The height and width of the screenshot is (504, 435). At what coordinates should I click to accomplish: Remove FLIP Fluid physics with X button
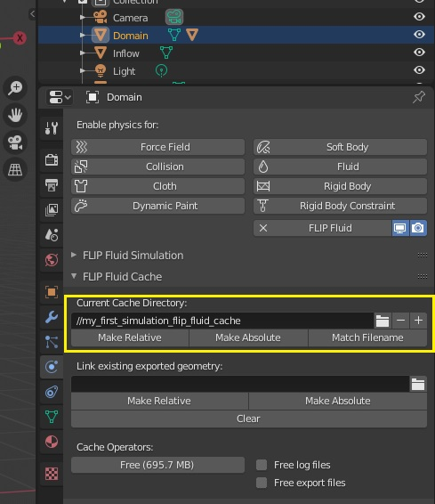pos(263,228)
